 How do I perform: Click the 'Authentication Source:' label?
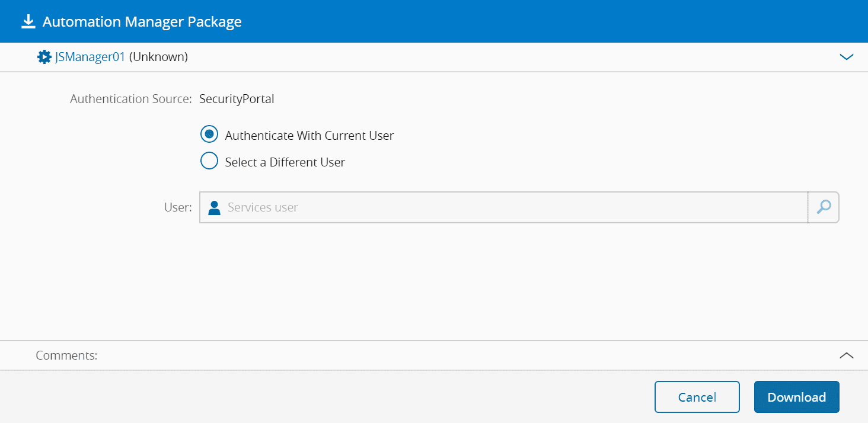[130, 99]
